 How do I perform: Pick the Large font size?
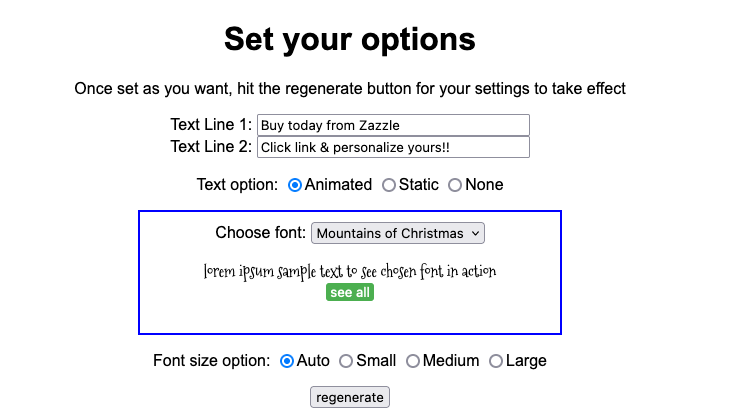496,361
